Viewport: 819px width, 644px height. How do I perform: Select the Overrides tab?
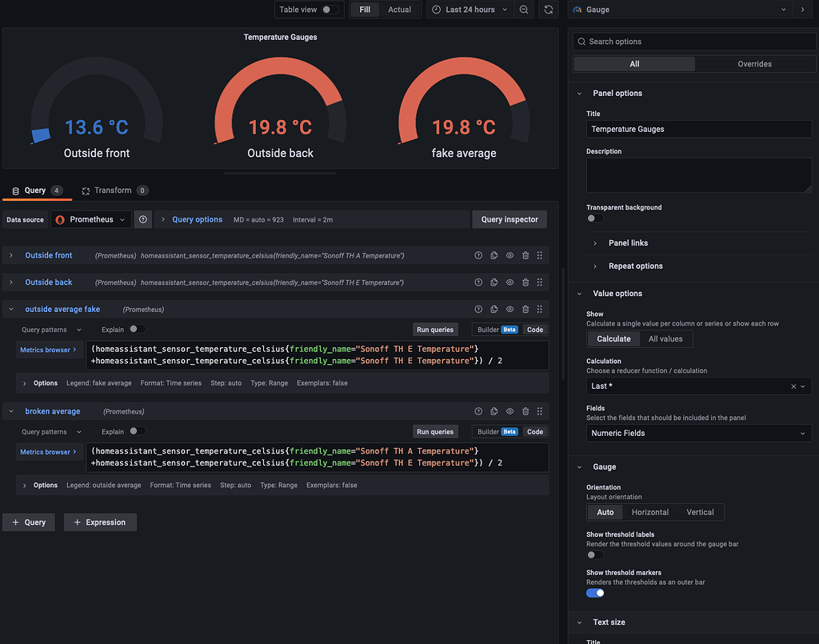[754, 63]
